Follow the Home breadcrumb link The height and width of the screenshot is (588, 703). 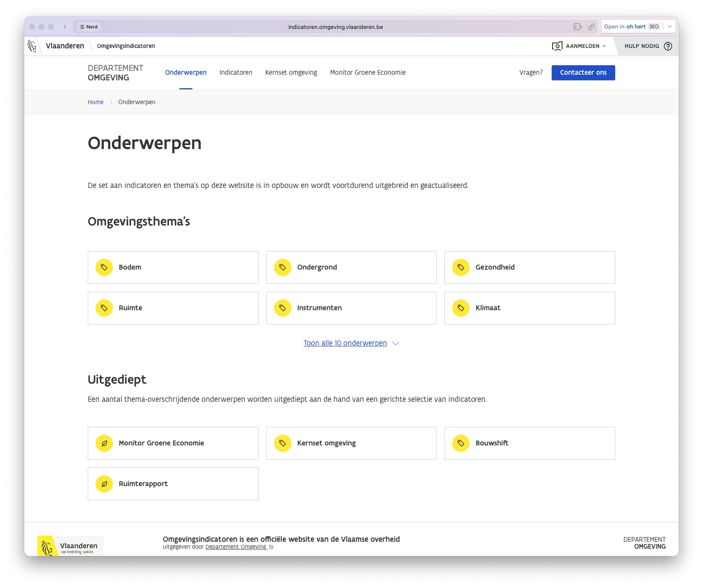(x=96, y=102)
